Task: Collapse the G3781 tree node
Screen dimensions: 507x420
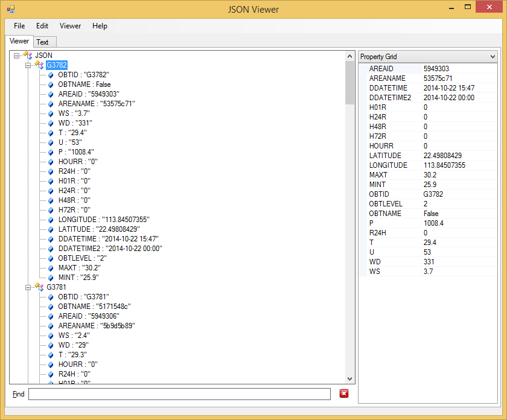Action: [x=28, y=287]
